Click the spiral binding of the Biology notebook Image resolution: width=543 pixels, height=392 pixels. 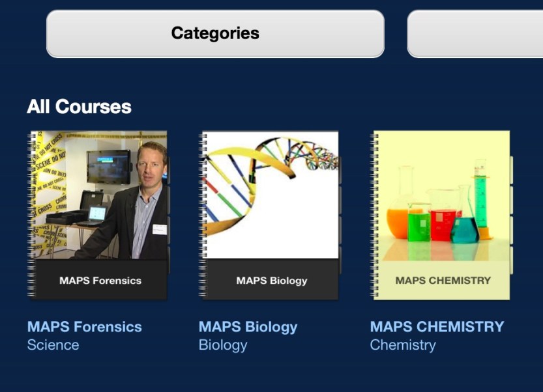coord(203,215)
